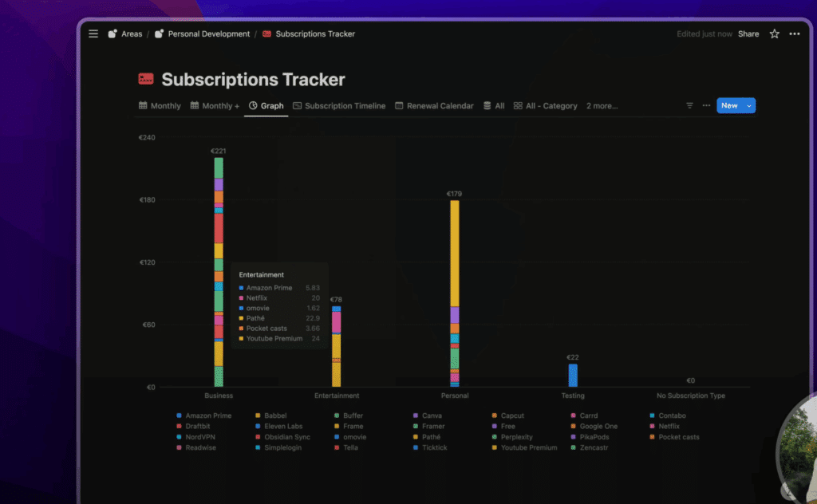Click the blue Testing bar in chart

(573, 375)
